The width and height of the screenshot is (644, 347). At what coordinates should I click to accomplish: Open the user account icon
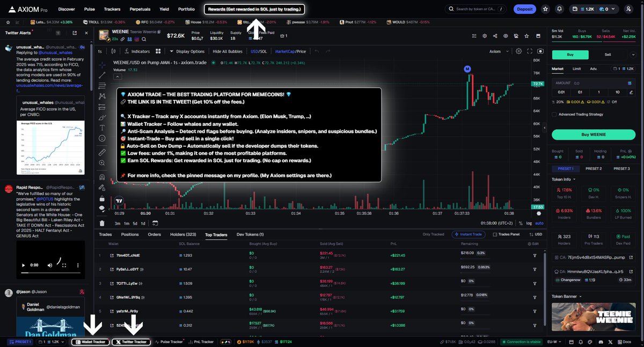coord(628,9)
